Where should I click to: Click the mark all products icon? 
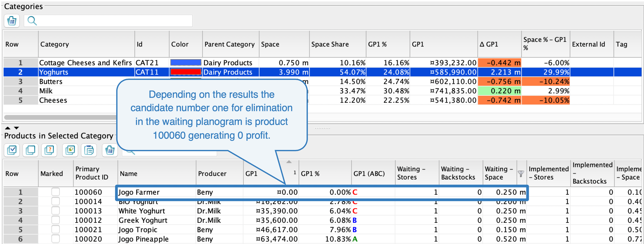click(x=12, y=150)
